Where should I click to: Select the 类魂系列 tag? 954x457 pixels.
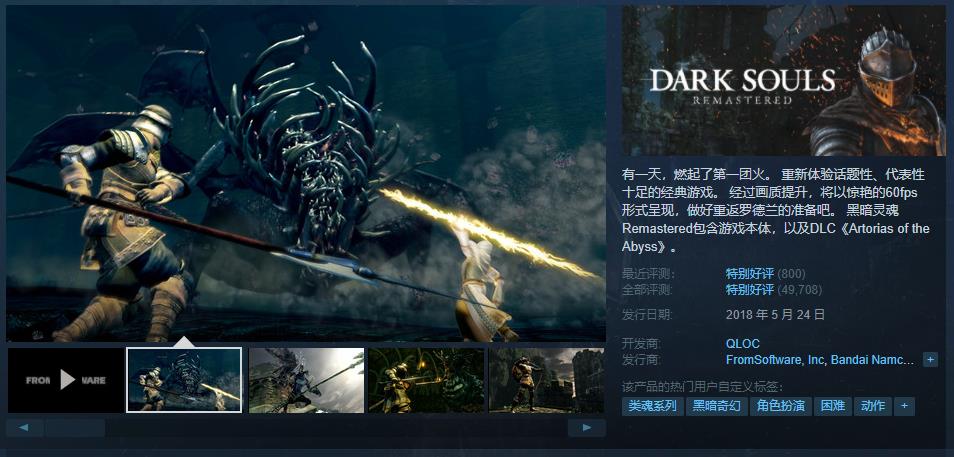click(652, 406)
